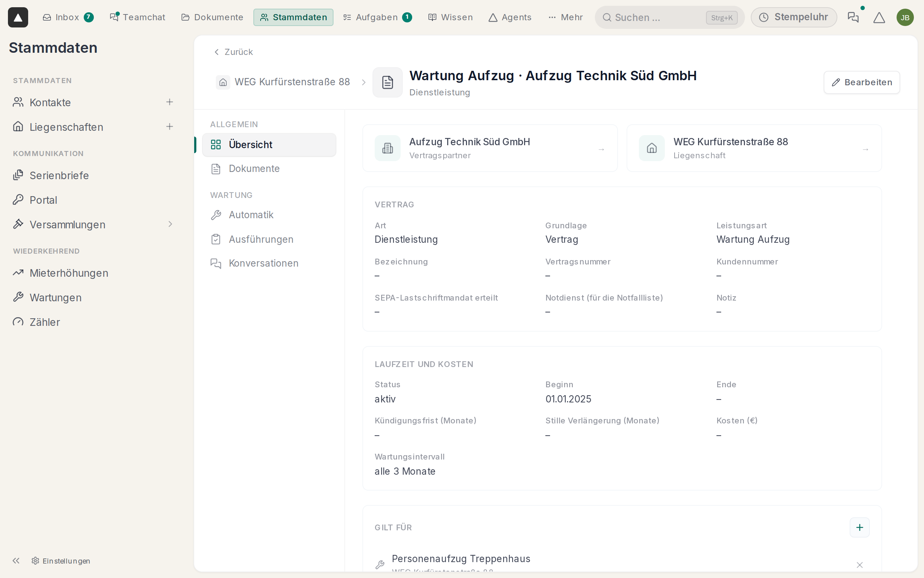Image resolution: width=924 pixels, height=578 pixels.
Task: Add a new Kontakt with plus icon
Action: coord(170,102)
